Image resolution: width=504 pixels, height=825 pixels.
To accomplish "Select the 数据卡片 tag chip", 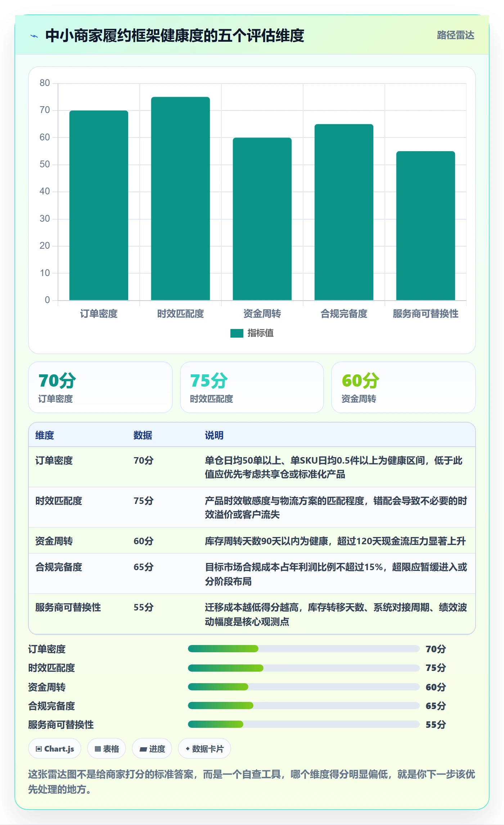I will 204,749.
